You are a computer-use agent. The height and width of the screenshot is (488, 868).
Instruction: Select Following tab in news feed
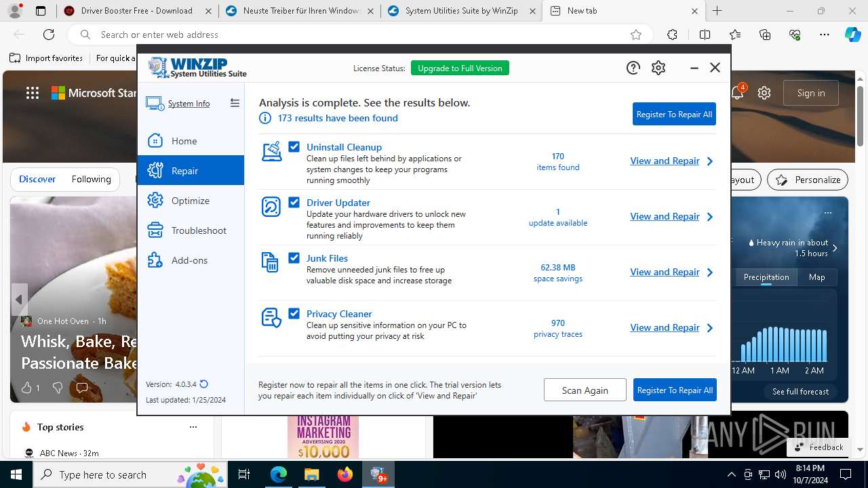91,179
